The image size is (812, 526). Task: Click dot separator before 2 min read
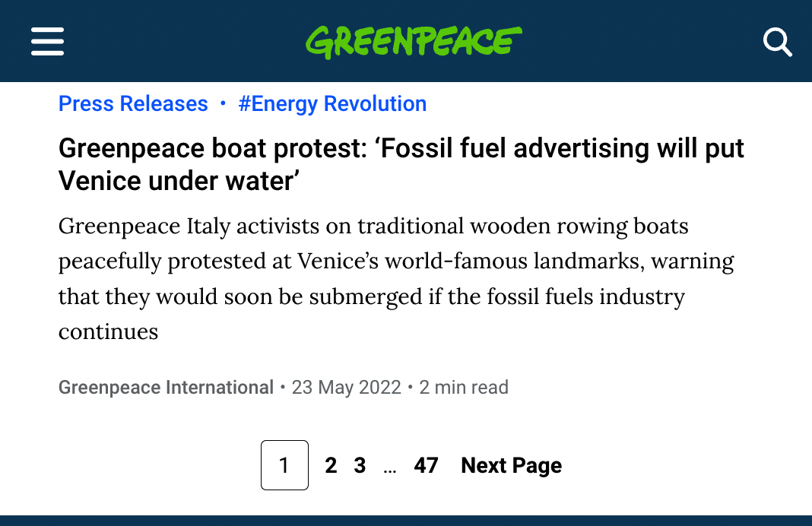tap(410, 387)
